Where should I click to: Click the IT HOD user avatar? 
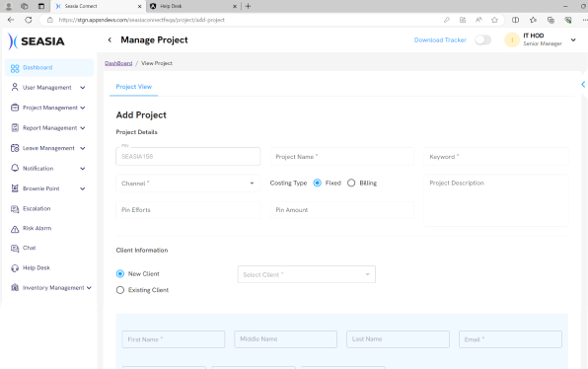click(512, 39)
